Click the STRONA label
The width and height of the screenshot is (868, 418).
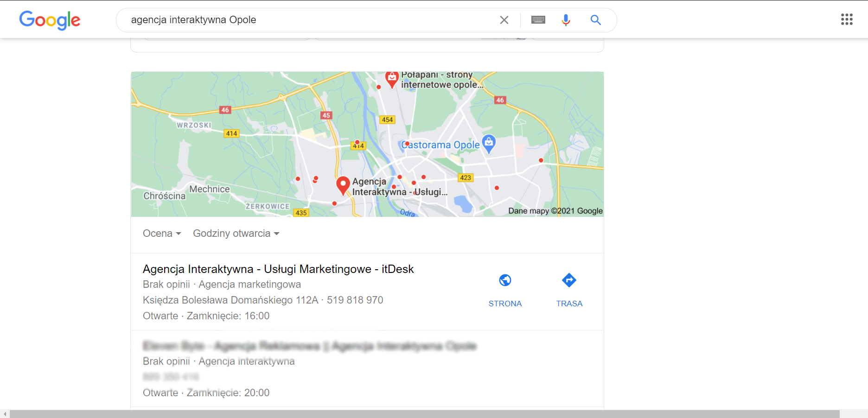click(x=505, y=304)
